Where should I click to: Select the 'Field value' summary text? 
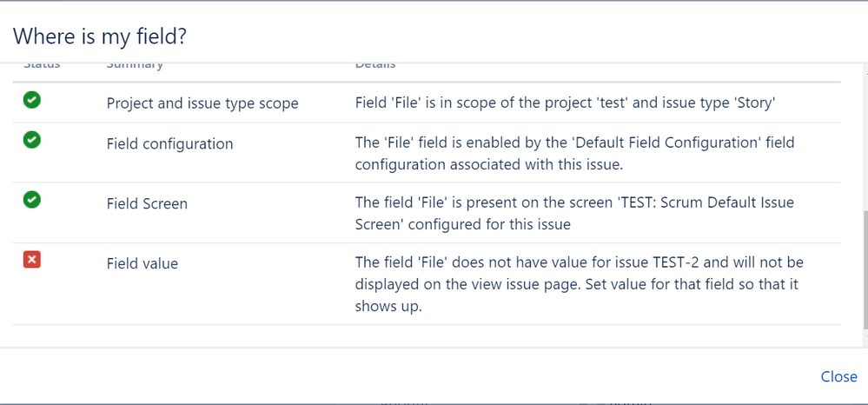pyautogui.click(x=142, y=263)
